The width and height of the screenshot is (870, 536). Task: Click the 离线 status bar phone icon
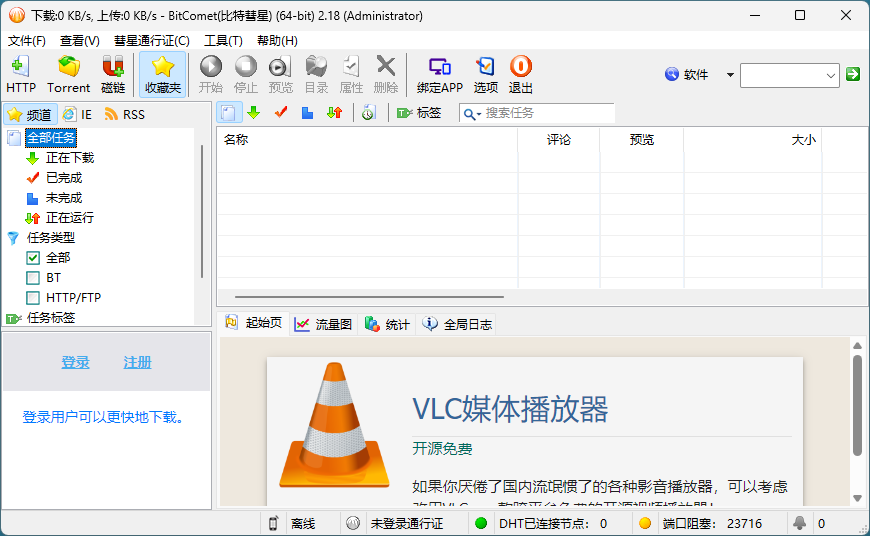pos(274,523)
